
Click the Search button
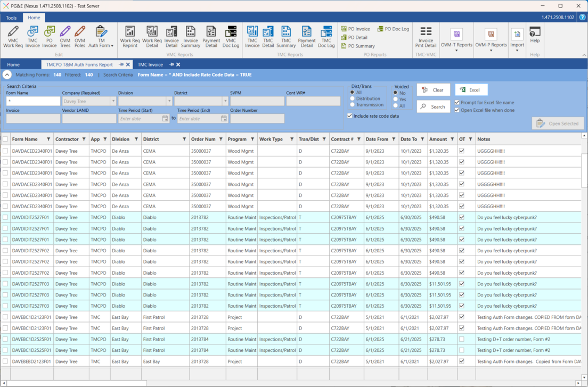click(x=433, y=106)
